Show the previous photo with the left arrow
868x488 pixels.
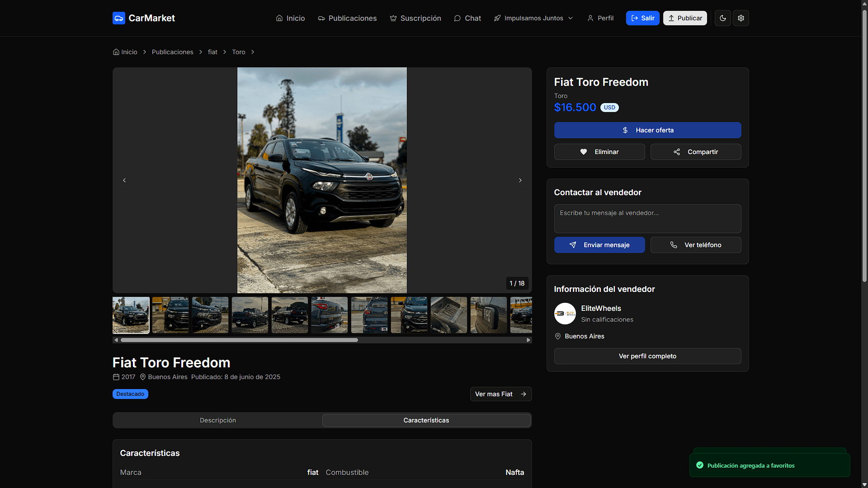tap(124, 180)
